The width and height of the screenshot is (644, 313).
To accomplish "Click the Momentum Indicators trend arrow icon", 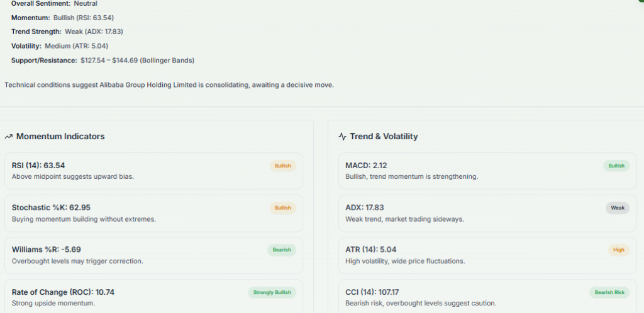I will click(9, 137).
